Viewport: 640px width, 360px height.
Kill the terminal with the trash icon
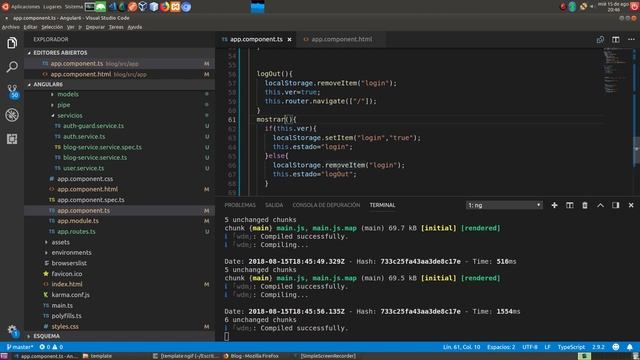(x=585, y=205)
